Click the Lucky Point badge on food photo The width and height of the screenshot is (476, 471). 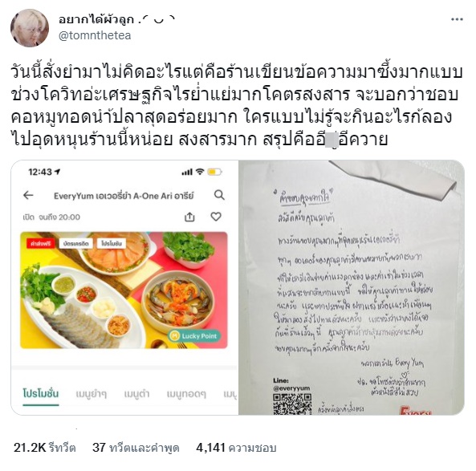pyautogui.click(x=194, y=336)
